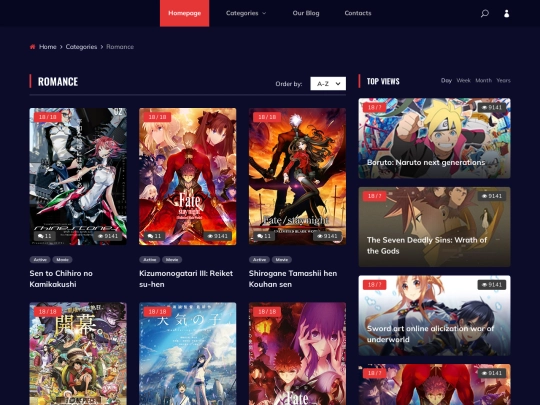Click Active tag under Shirogane Tamashii
The image size is (540, 405).
(259, 260)
